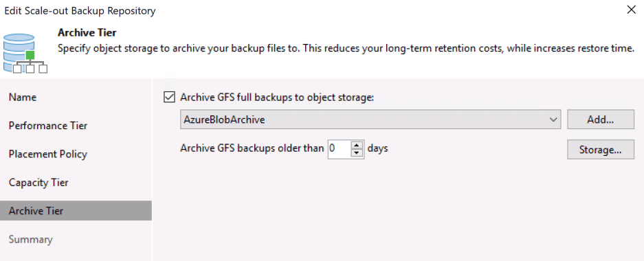Viewport: 644px width, 261px height.
Task: Select the Capacity Tier step
Action: 38,183
